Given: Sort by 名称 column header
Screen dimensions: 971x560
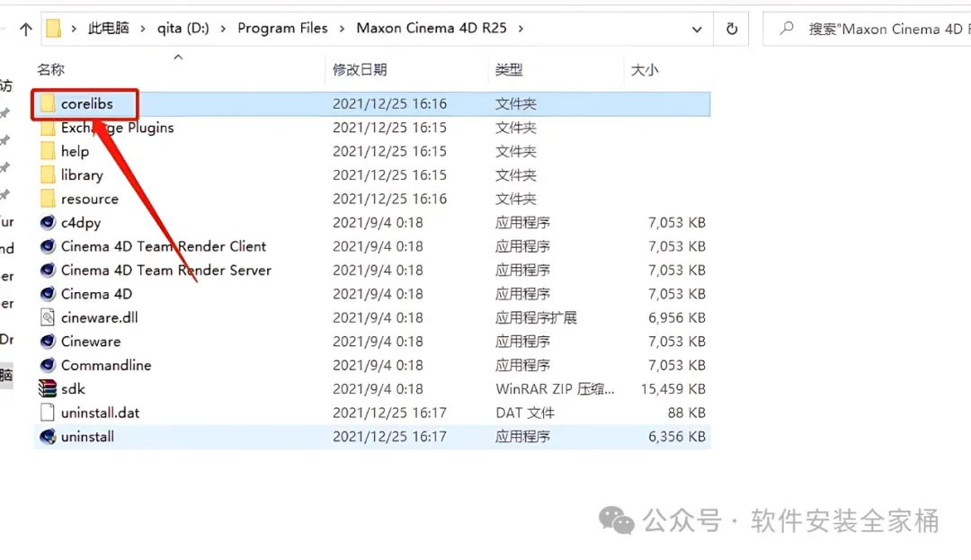Looking at the screenshot, I should point(50,69).
